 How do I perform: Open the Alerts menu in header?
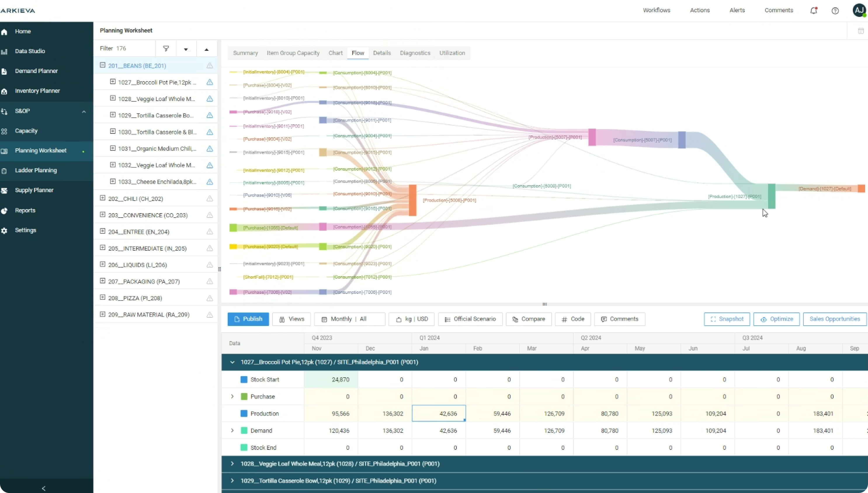(x=737, y=10)
